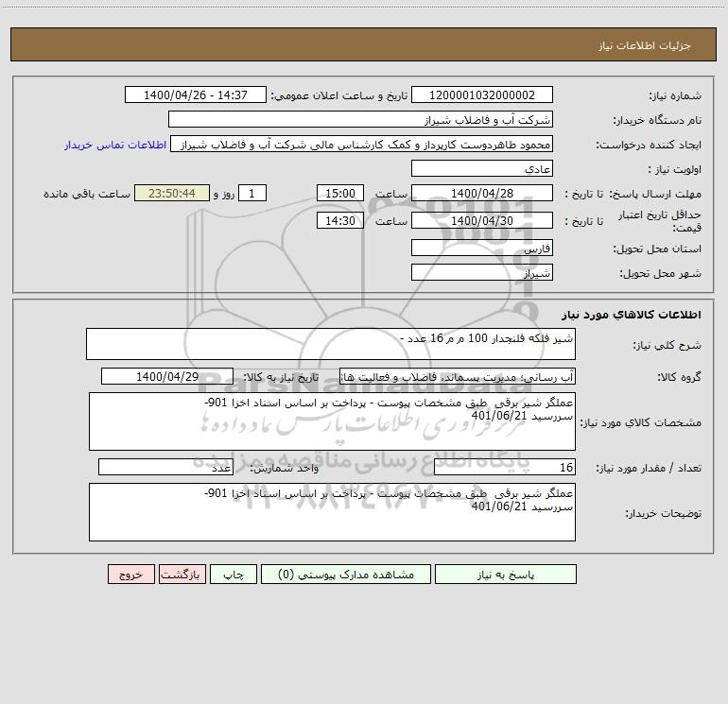
Task: Click the label شرح کلی نیاز
Action: 667,345
